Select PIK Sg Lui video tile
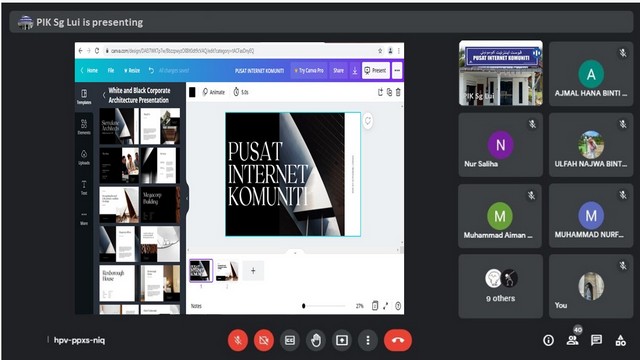The width and height of the screenshot is (640, 360). point(501,73)
